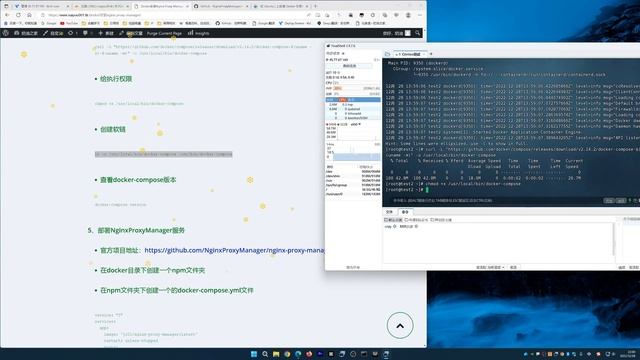Toggle first checkbox in command panel

[386, 220]
